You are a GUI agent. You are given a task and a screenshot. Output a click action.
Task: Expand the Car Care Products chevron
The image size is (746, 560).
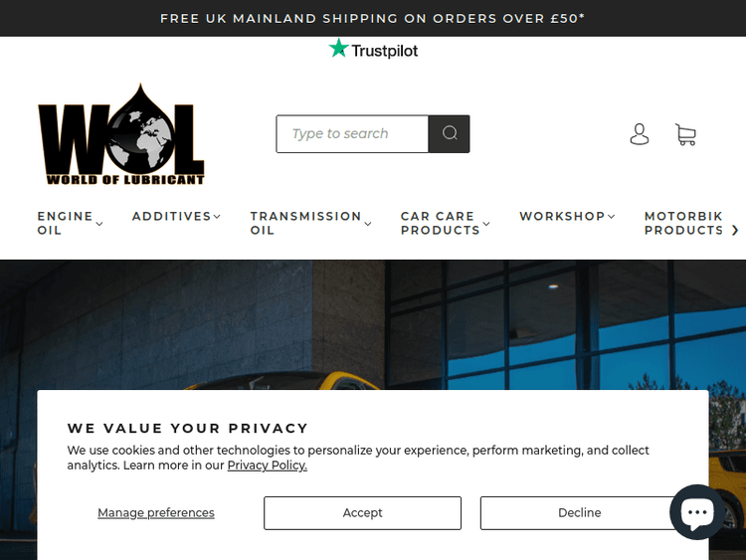click(x=486, y=224)
